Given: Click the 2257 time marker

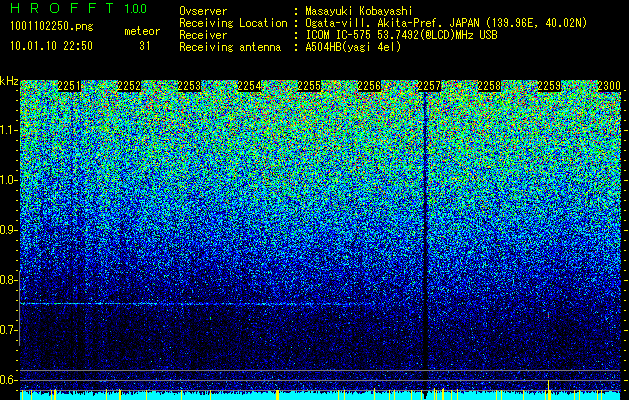Looking at the screenshot, I should [x=429, y=86].
